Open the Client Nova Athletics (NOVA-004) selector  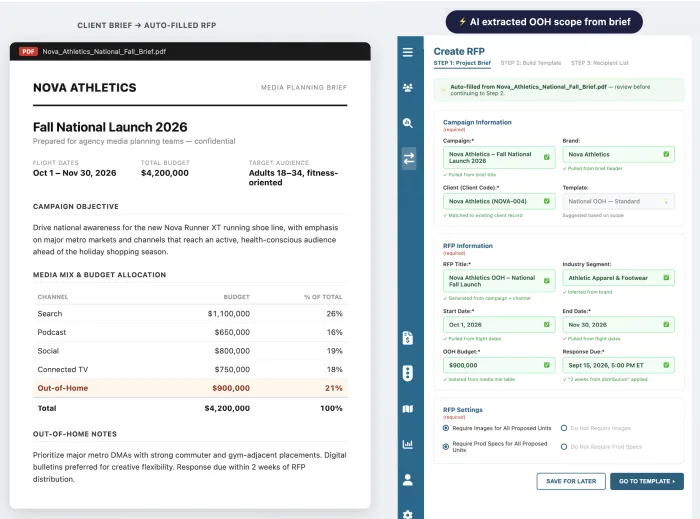point(499,201)
